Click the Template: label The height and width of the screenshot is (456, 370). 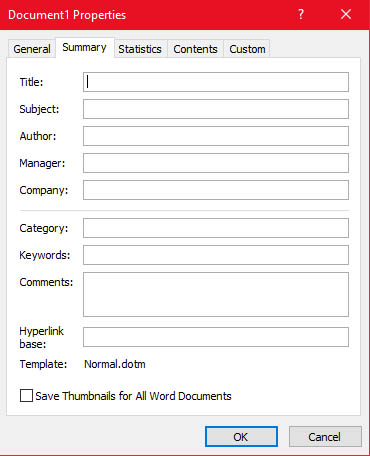click(43, 364)
